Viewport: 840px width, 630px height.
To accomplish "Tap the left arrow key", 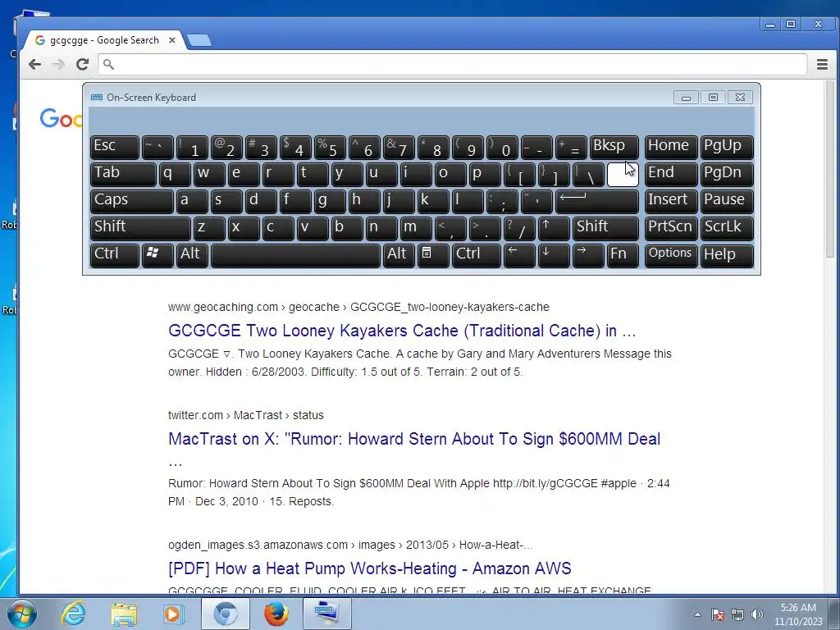I will coord(519,255).
